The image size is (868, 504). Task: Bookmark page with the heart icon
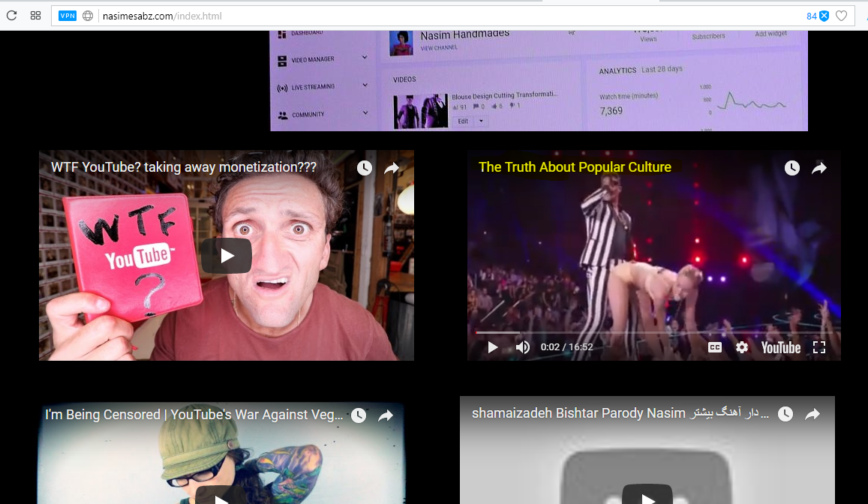[x=841, y=16]
